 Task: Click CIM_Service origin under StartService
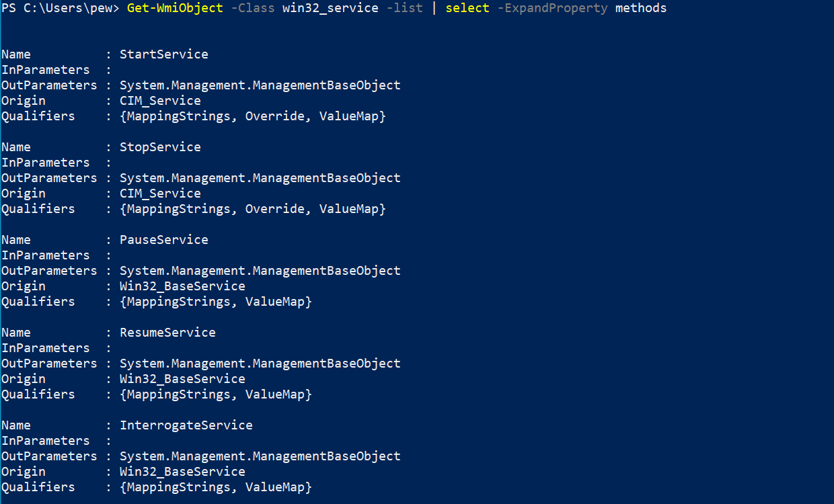(160, 101)
